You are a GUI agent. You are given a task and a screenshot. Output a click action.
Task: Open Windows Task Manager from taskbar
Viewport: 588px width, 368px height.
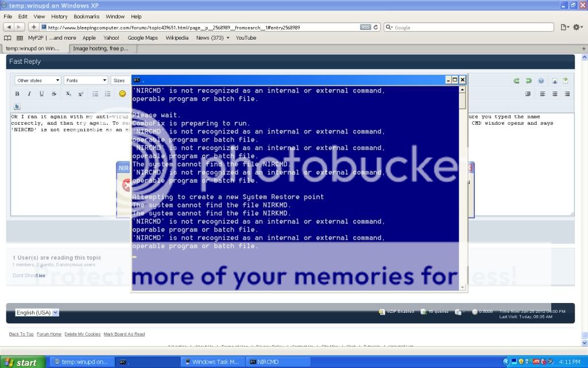(x=212, y=362)
